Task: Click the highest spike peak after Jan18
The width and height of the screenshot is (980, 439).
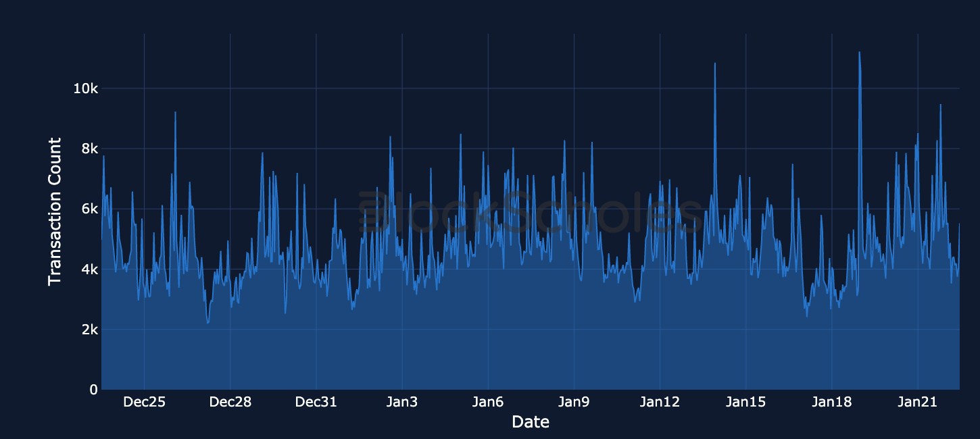Action: (859, 52)
